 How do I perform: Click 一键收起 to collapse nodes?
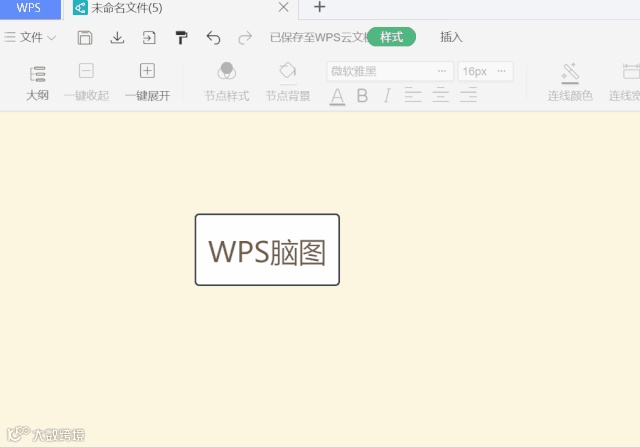coord(87,82)
